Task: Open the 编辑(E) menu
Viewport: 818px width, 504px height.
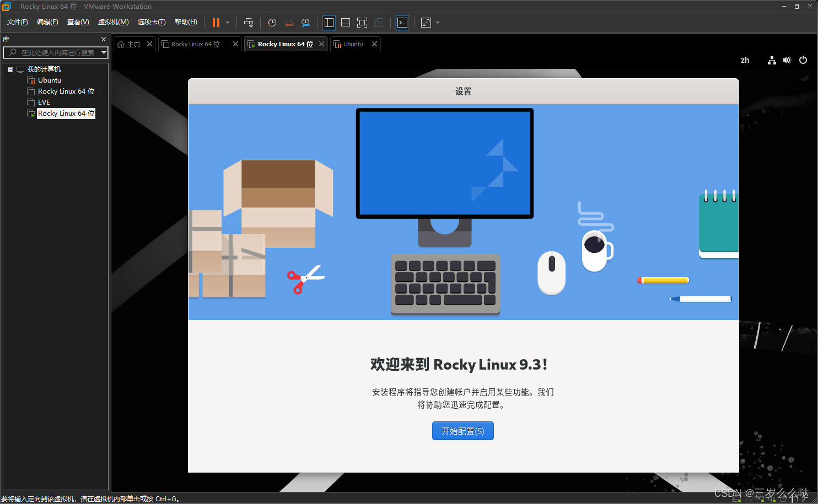Action: pyautogui.click(x=47, y=22)
